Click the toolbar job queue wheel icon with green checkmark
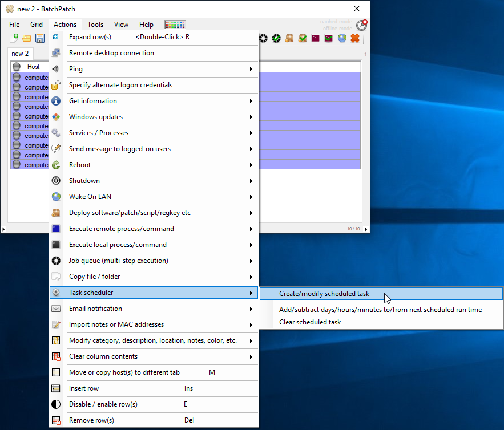Image resolution: width=504 pixels, height=430 pixels. click(276, 39)
